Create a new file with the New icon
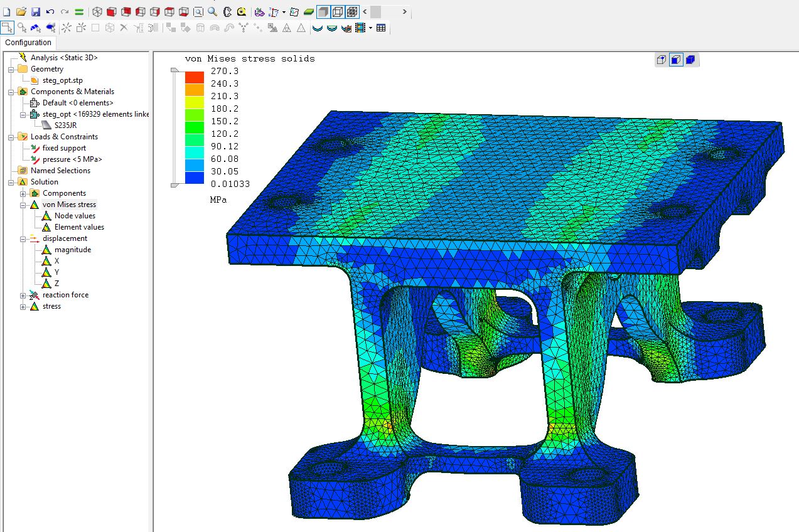 [7, 12]
